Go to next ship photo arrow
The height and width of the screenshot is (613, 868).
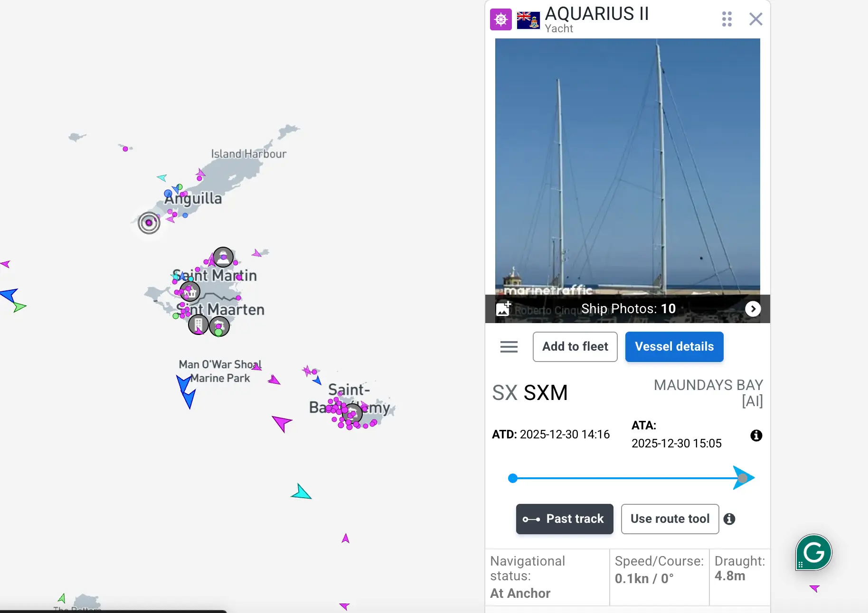(753, 309)
